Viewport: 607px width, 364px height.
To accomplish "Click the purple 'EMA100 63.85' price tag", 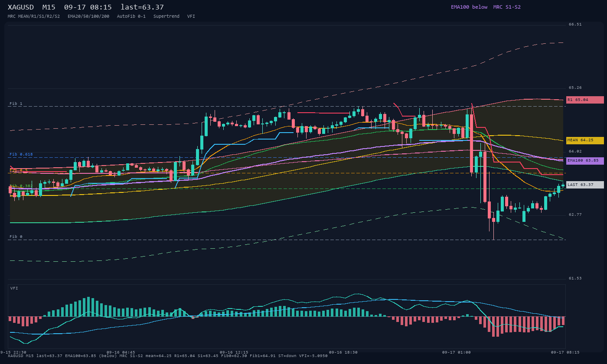I will [585, 161].
